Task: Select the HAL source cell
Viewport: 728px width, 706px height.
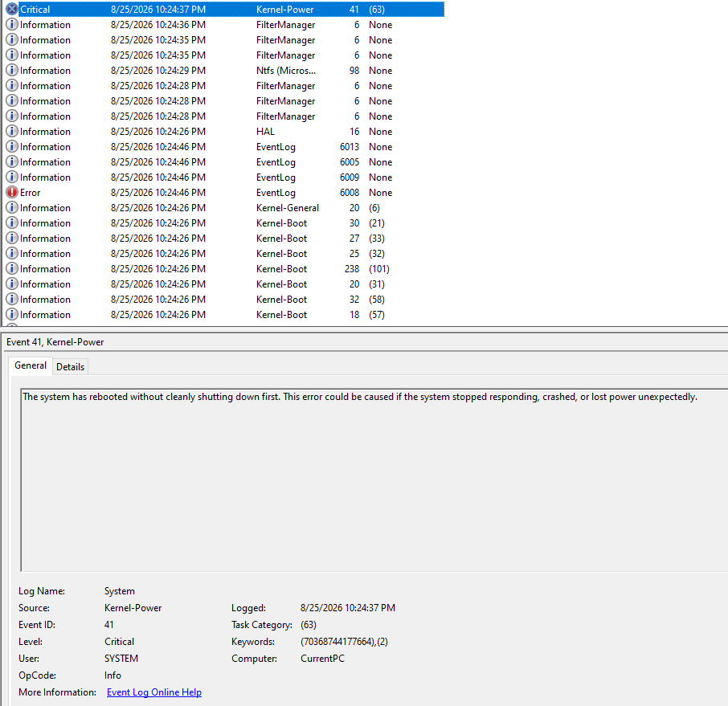Action: [x=266, y=132]
